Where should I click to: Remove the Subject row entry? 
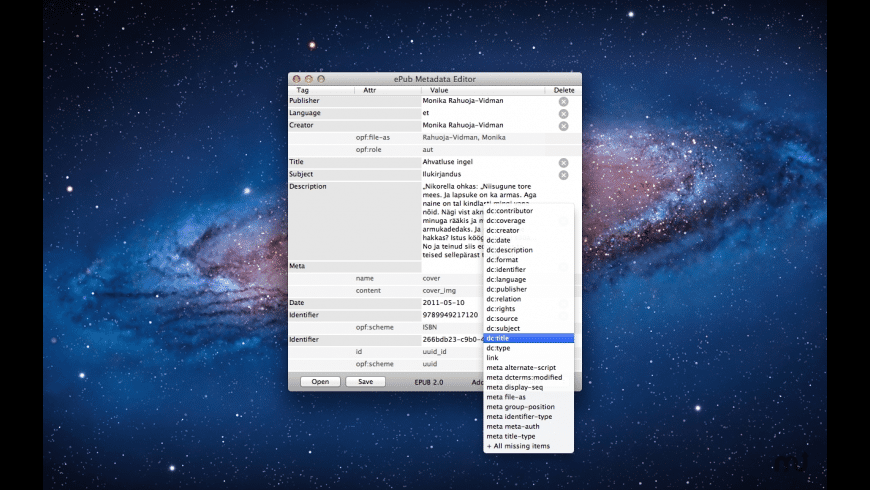pyautogui.click(x=563, y=175)
